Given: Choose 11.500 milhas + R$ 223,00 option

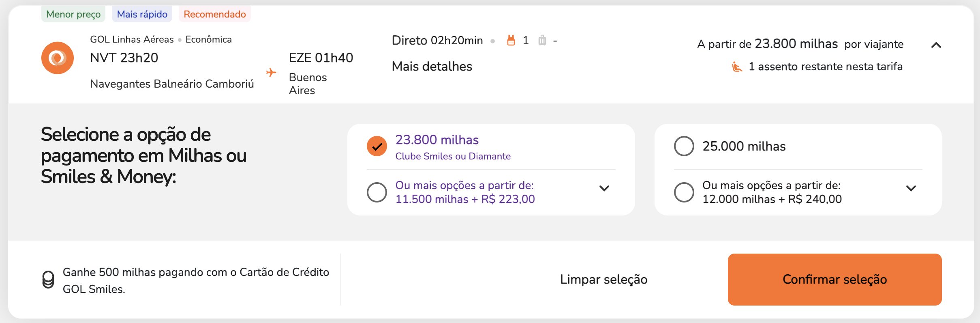Looking at the screenshot, I should (377, 192).
